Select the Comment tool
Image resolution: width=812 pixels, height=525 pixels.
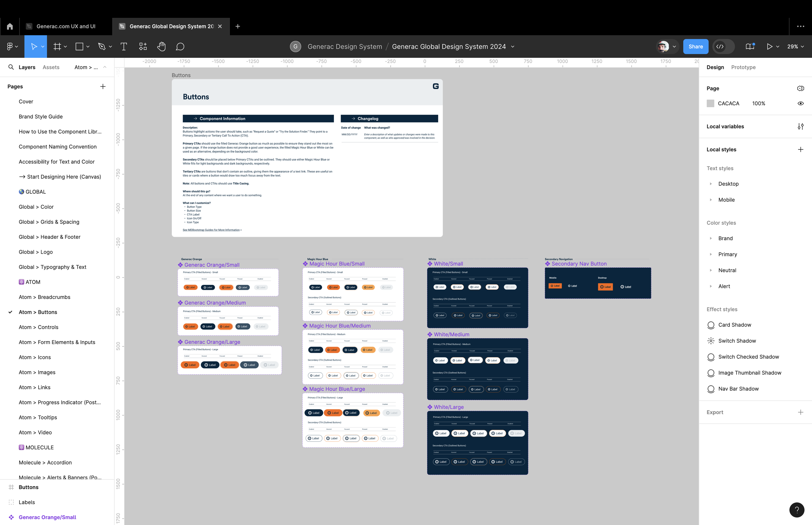point(180,46)
